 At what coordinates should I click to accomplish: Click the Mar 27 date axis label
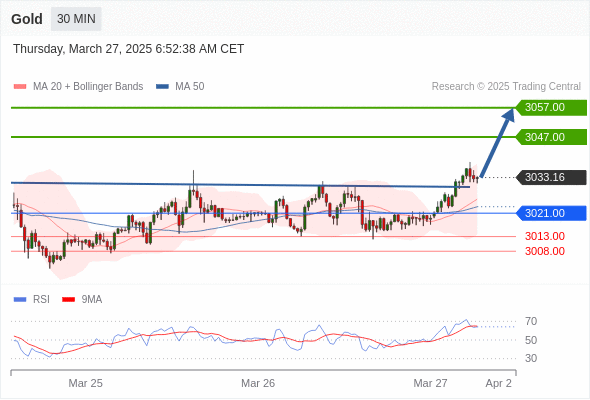[430, 383]
